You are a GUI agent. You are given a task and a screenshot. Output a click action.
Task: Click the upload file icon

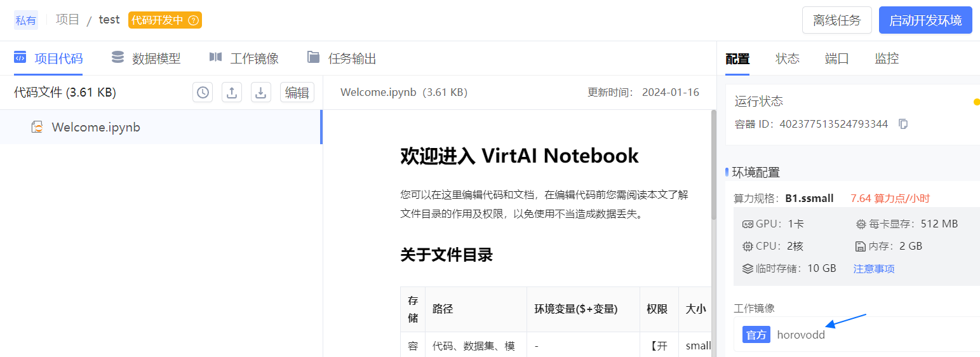click(x=232, y=93)
